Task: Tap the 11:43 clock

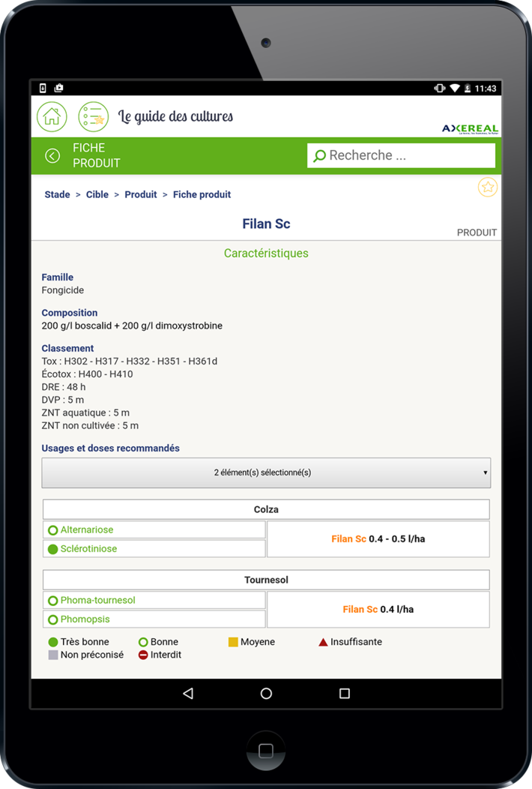Action: pos(486,88)
